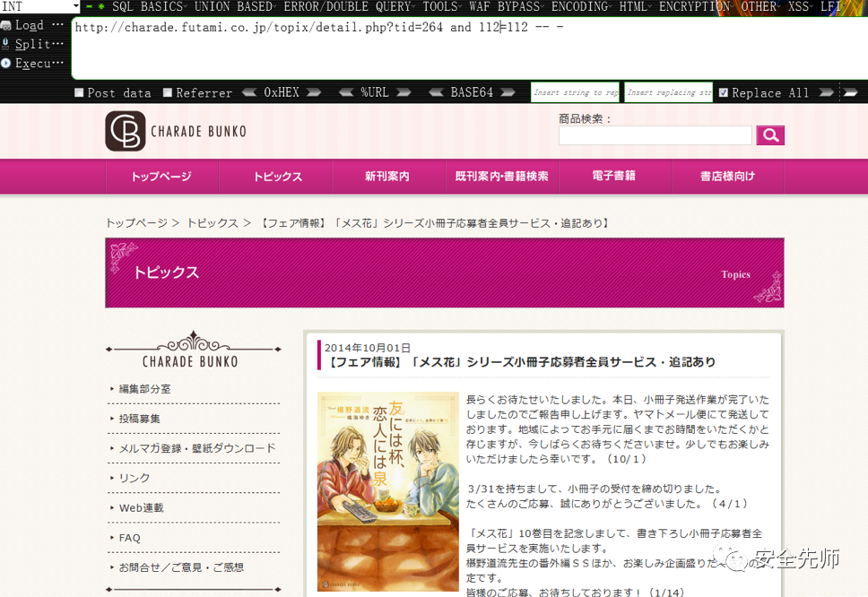The height and width of the screenshot is (597, 868).
Task: Open the TOOLS dropdown menu
Action: (x=442, y=6)
